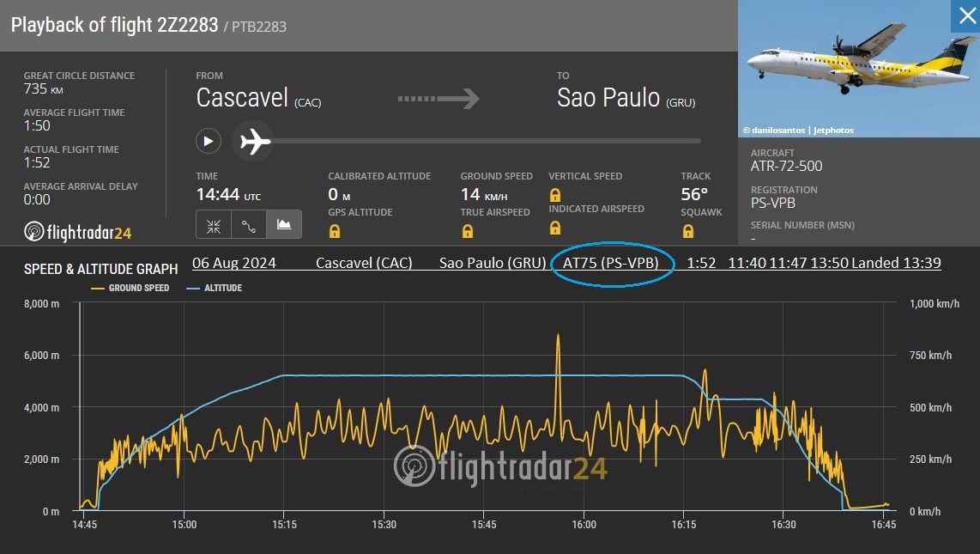
Task: Click the Vertical Speed lock icon
Action: 555,195
